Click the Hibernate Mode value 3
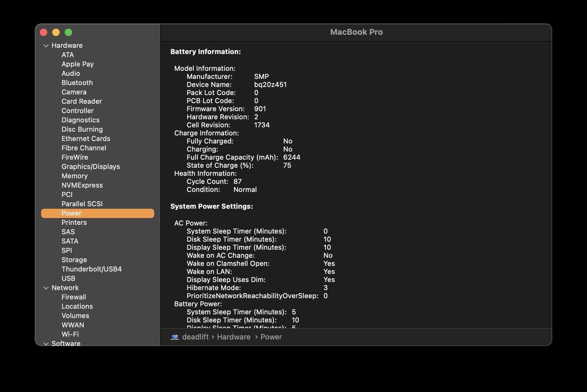The height and width of the screenshot is (392, 587). click(326, 288)
